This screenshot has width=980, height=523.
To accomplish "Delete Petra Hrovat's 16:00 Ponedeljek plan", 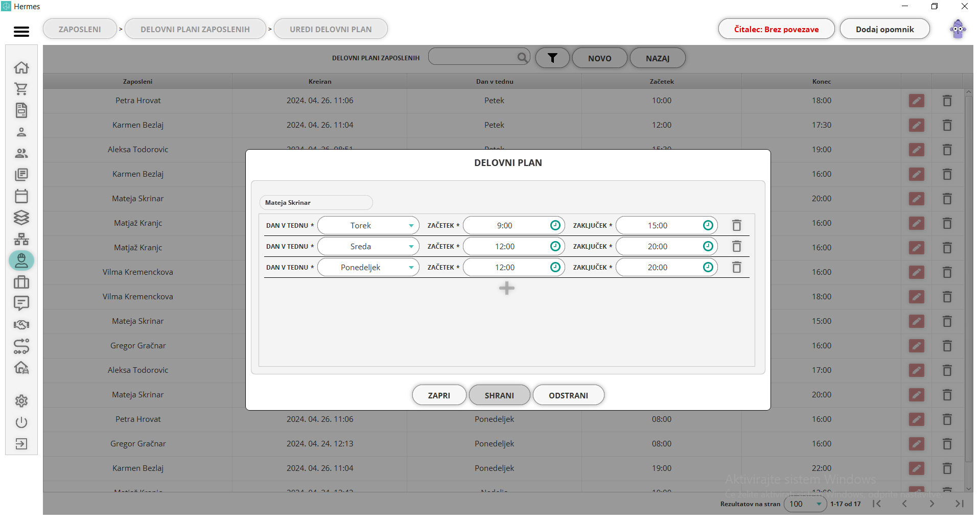I will (x=947, y=419).
